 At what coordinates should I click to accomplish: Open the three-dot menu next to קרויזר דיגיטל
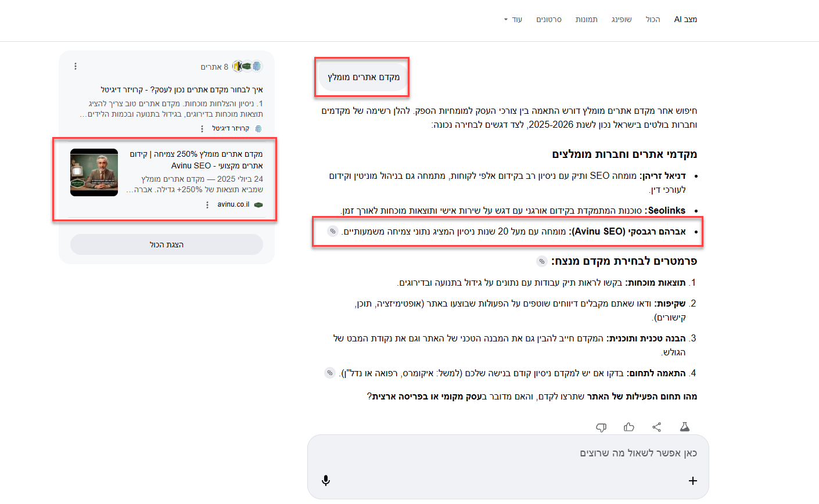pyautogui.click(x=202, y=128)
